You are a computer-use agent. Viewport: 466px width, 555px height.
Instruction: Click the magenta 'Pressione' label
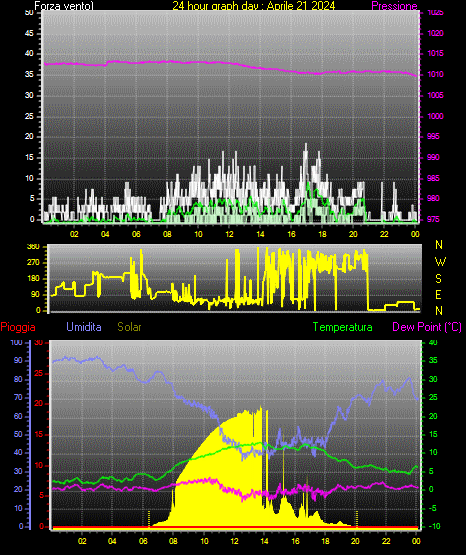pos(394,6)
